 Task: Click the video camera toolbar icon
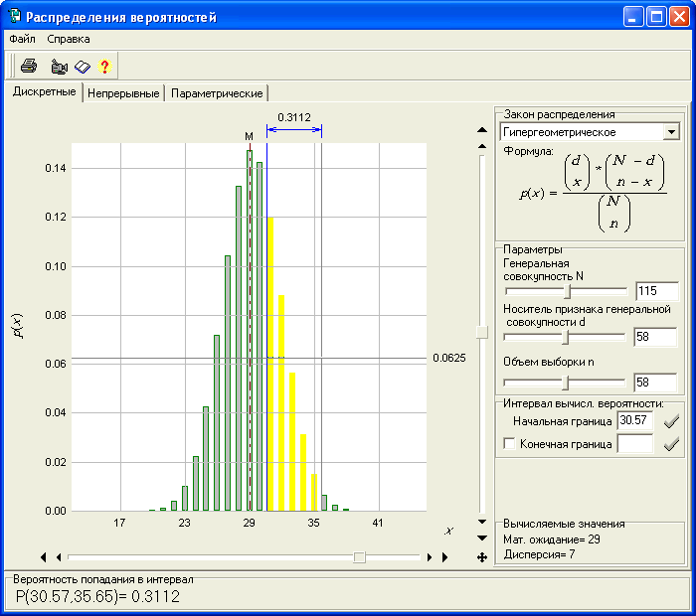(59, 67)
